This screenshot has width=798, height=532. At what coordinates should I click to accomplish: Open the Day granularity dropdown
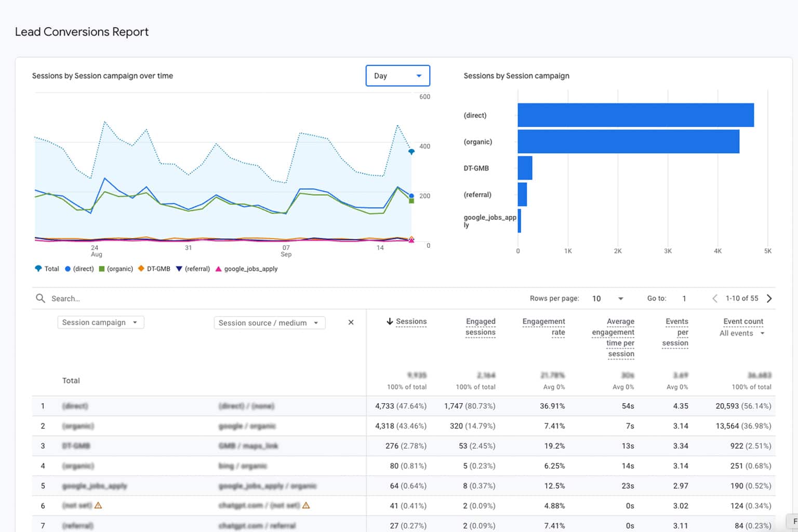pyautogui.click(x=397, y=76)
